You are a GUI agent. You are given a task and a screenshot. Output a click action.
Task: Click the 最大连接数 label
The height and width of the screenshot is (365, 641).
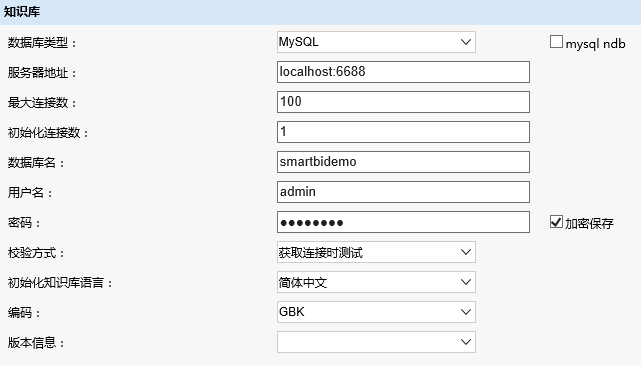coord(42,103)
